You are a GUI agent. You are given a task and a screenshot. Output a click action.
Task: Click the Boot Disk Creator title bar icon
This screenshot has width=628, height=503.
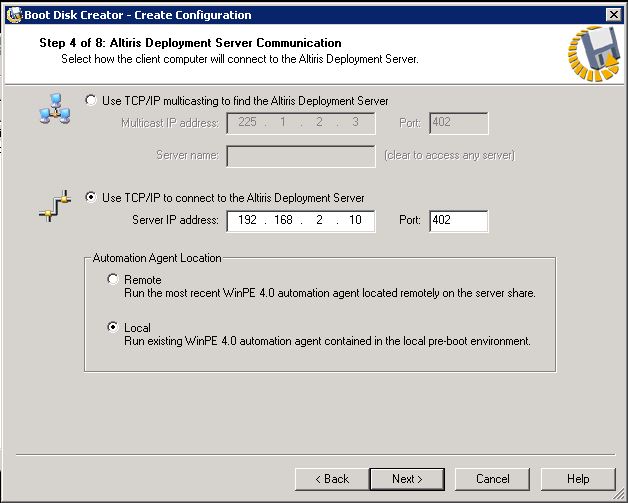14,15
